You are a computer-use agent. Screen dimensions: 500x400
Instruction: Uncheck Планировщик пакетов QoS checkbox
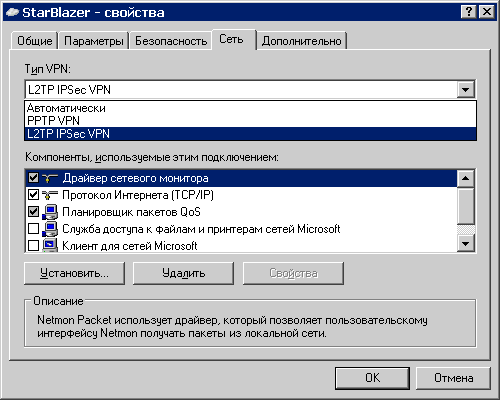coord(33,212)
